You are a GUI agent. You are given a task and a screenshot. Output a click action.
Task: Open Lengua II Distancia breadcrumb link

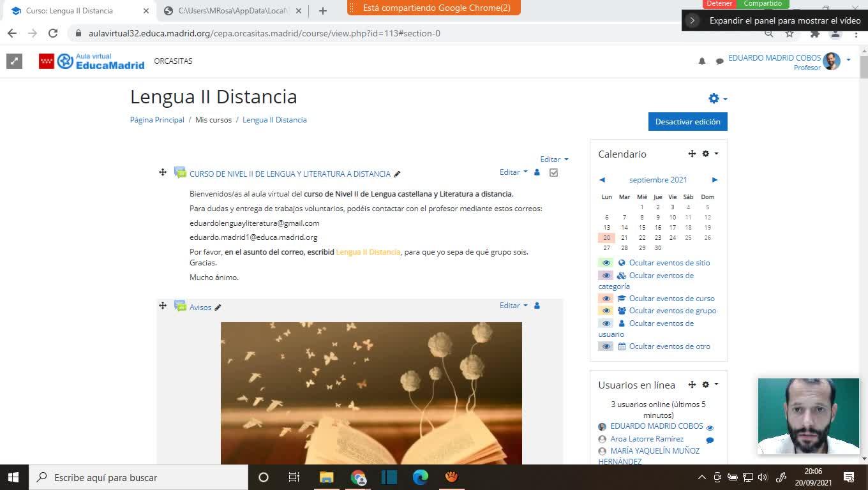tap(274, 120)
